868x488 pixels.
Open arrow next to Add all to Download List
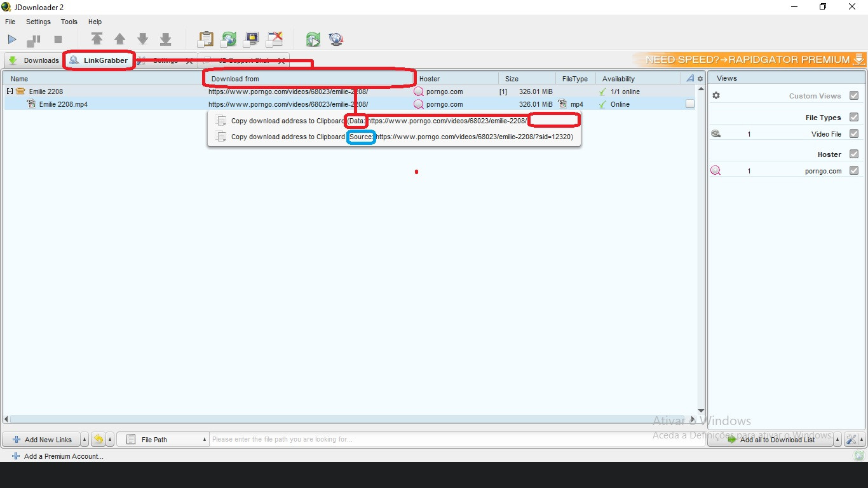click(837, 440)
